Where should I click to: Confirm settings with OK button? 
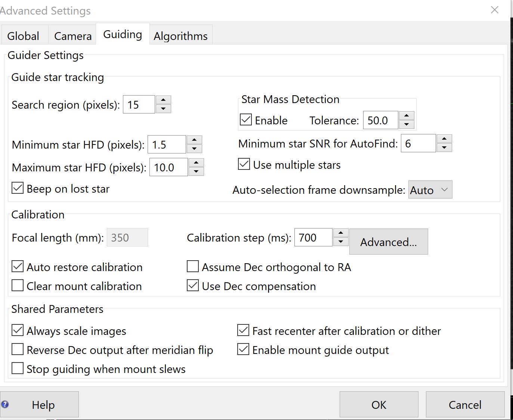(x=379, y=404)
